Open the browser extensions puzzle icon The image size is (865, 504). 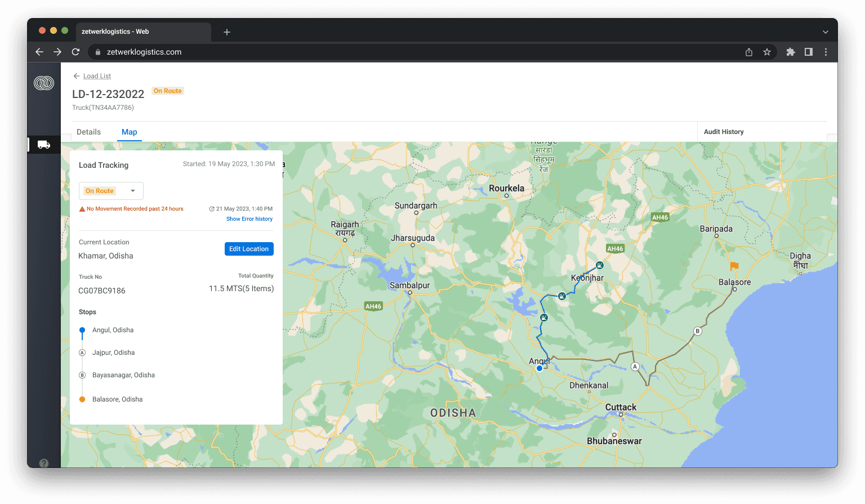click(791, 52)
